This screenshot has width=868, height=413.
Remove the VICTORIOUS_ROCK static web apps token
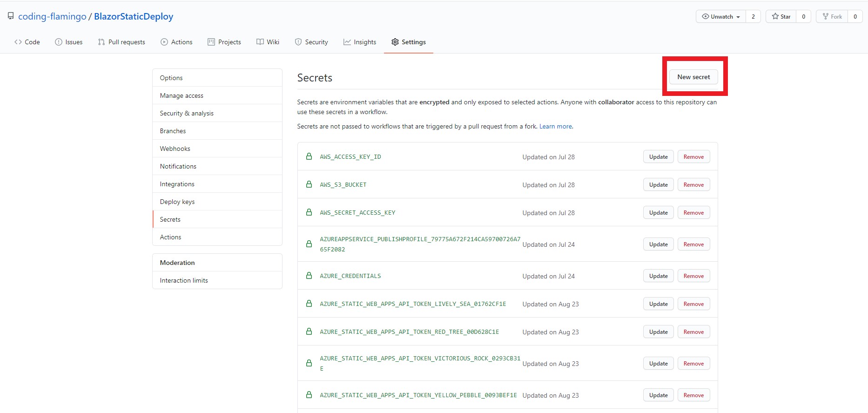[x=693, y=364]
